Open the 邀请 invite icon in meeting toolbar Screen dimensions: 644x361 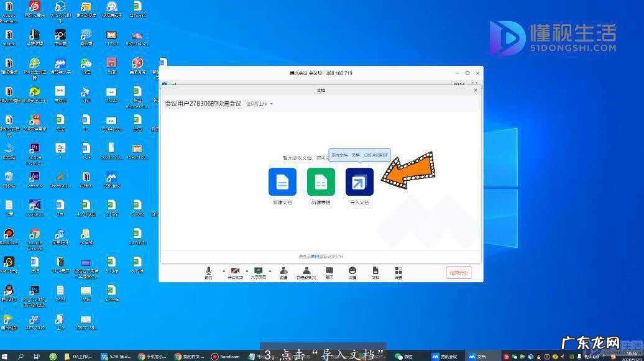[x=283, y=272]
